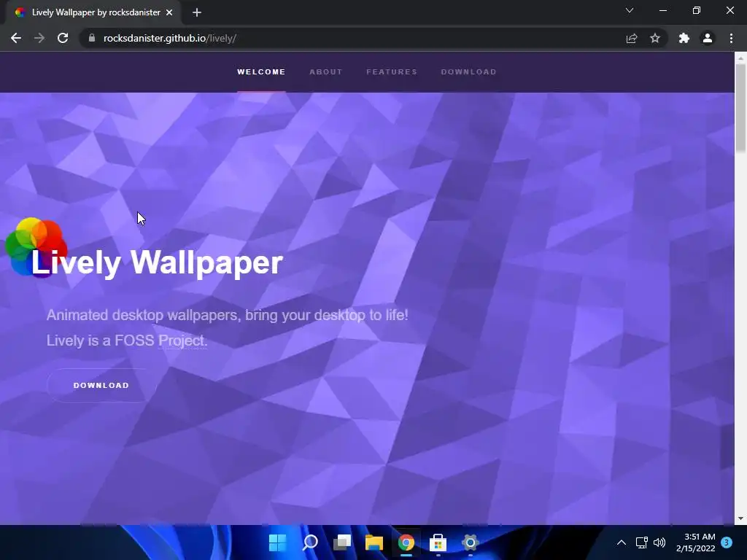Select the Lively Wallpaper browser tab
This screenshot has height=560, width=747.
tap(93, 12)
